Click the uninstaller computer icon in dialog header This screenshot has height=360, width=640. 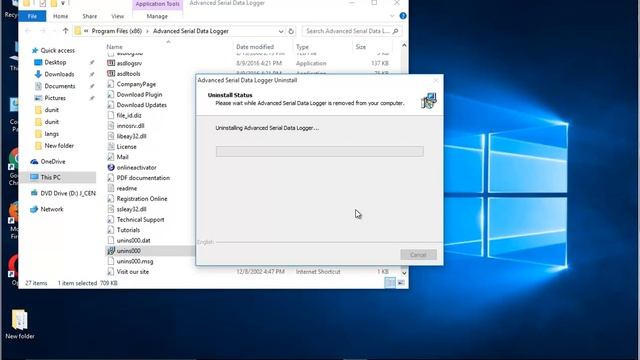point(429,100)
